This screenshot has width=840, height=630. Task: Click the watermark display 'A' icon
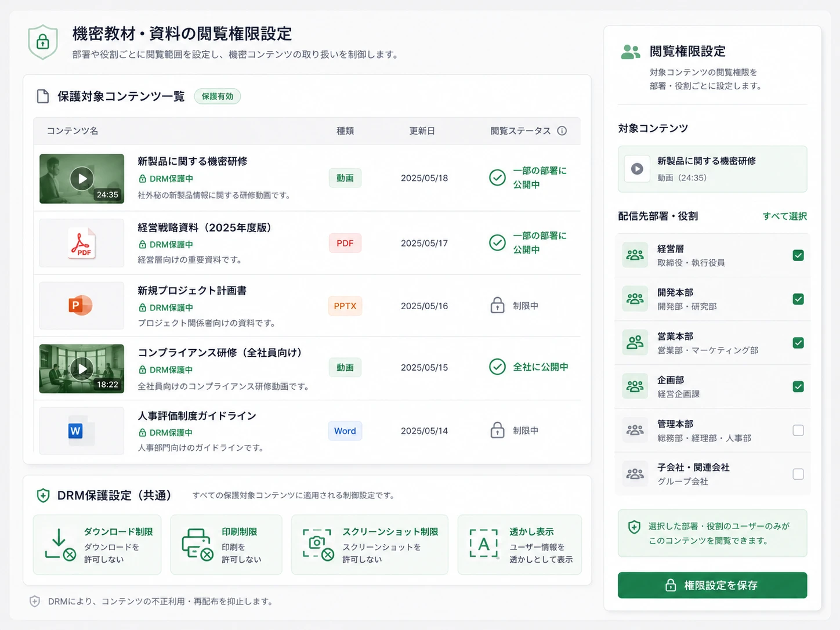coord(484,544)
